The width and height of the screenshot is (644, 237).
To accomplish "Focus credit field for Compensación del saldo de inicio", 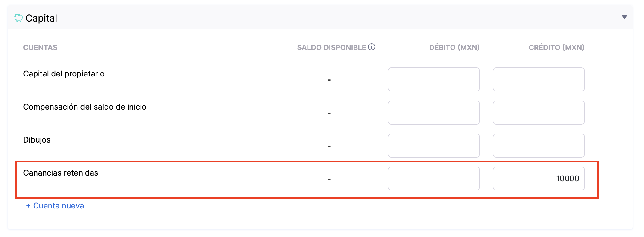I will [x=538, y=112].
